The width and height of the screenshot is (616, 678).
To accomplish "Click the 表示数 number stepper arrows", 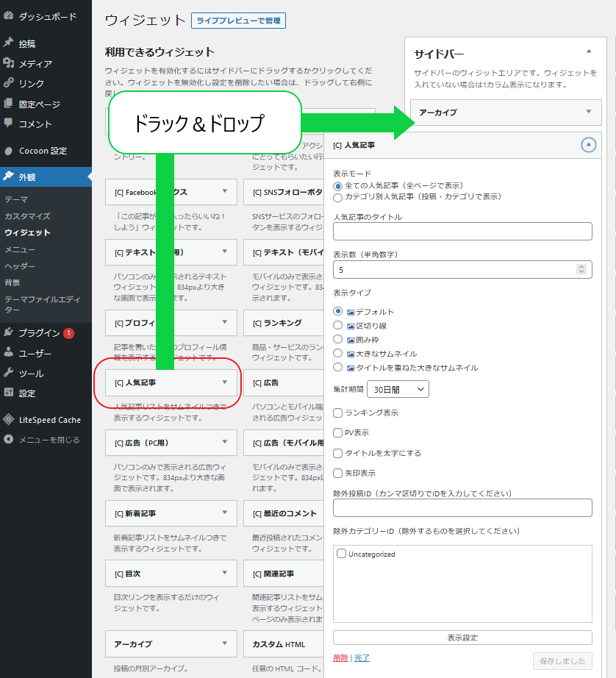I will 583,269.
